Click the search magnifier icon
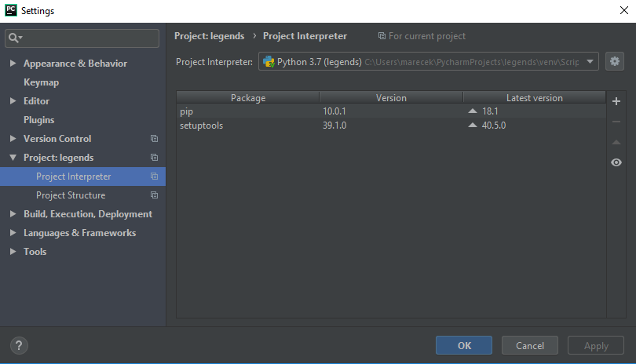636x364 pixels. click(16, 38)
